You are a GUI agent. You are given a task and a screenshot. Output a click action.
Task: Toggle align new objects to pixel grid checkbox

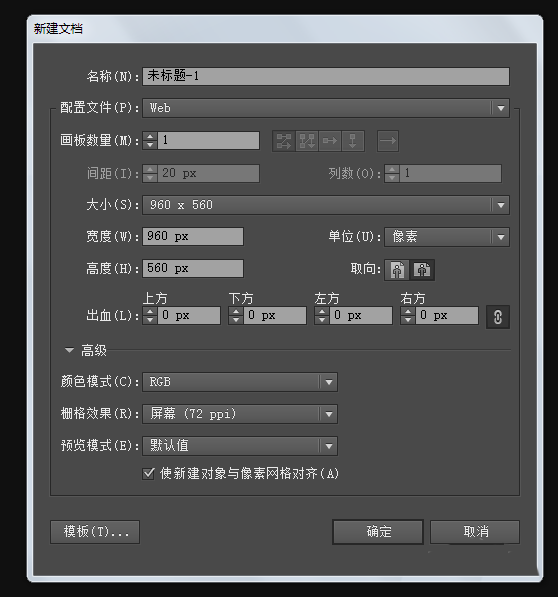tap(148, 474)
